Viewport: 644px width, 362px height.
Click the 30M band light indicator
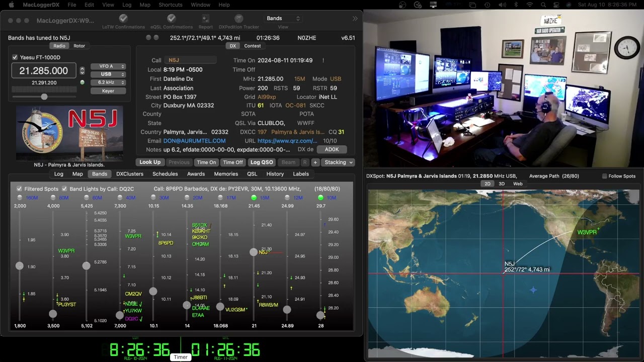153,198
